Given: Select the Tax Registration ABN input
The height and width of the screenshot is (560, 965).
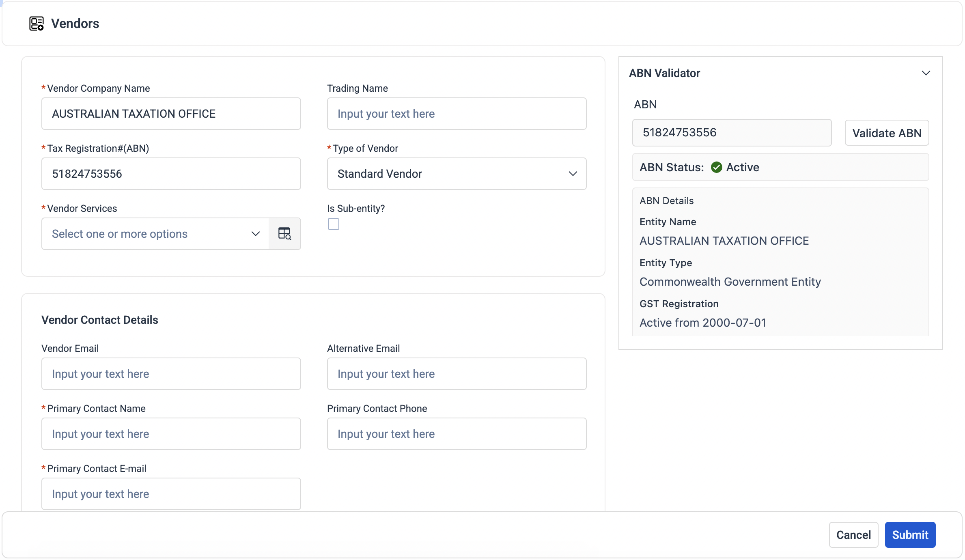Looking at the screenshot, I should [171, 174].
